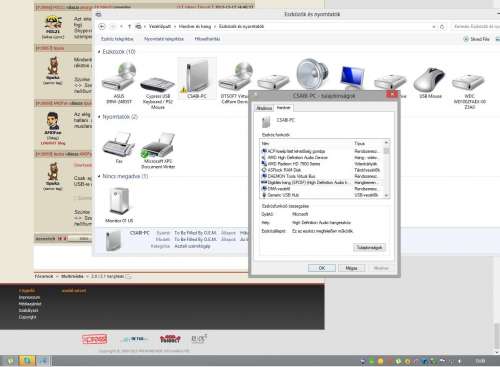Open Impresszum link in the website footer
This screenshot has height=367, width=500.
coord(29,297)
